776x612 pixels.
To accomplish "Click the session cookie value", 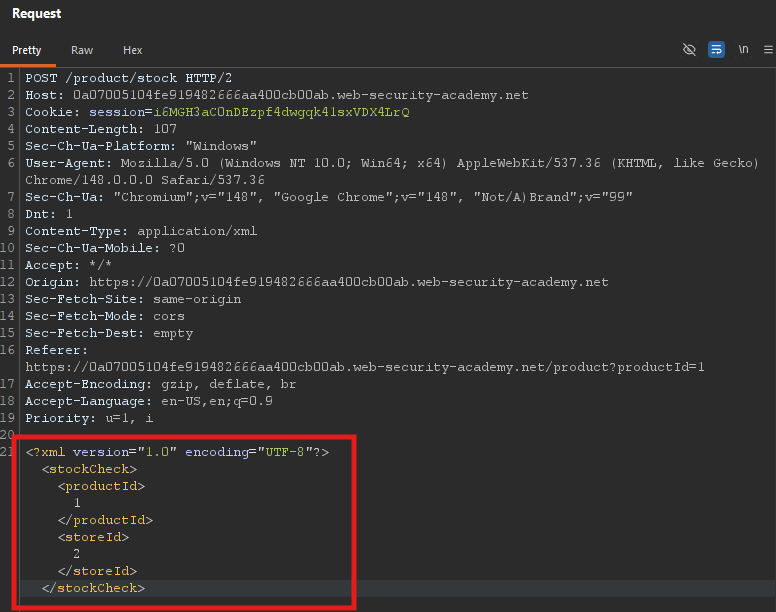I will coord(281,112).
